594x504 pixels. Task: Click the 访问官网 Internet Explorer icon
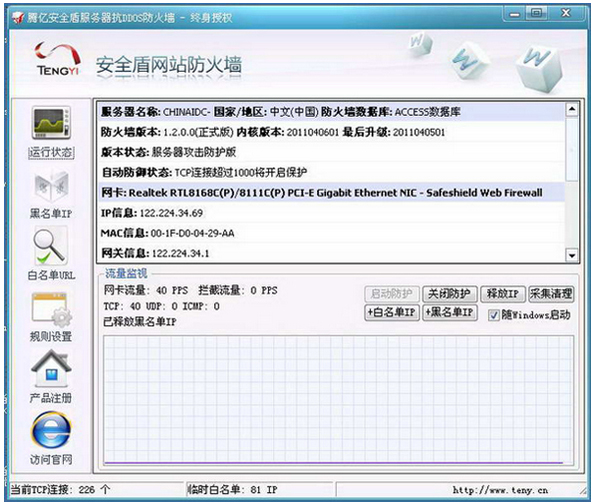[52, 430]
